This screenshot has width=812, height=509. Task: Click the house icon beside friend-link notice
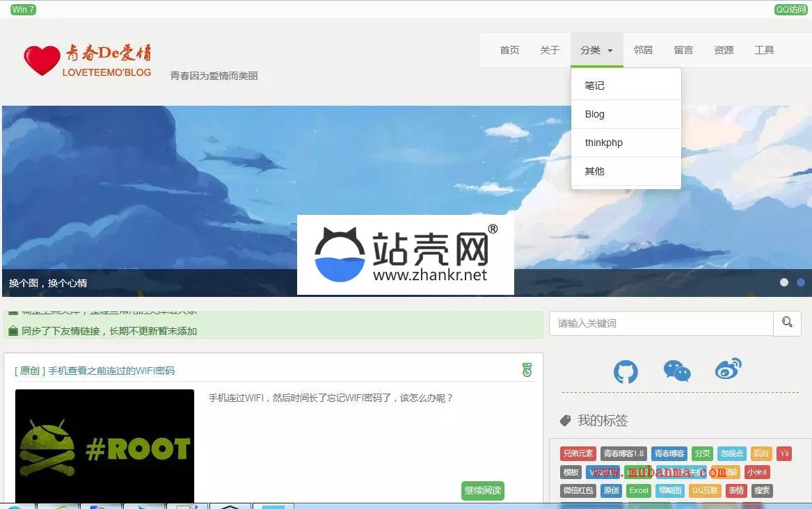click(13, 331)
